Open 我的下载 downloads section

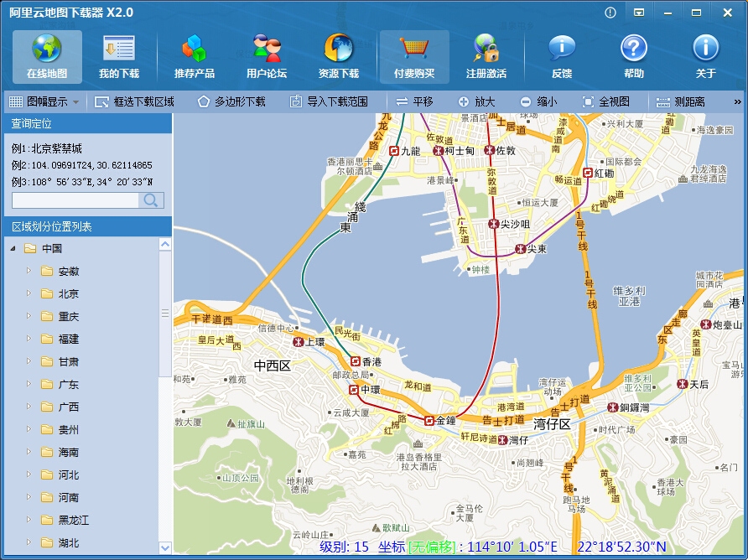tap(119, 57)
